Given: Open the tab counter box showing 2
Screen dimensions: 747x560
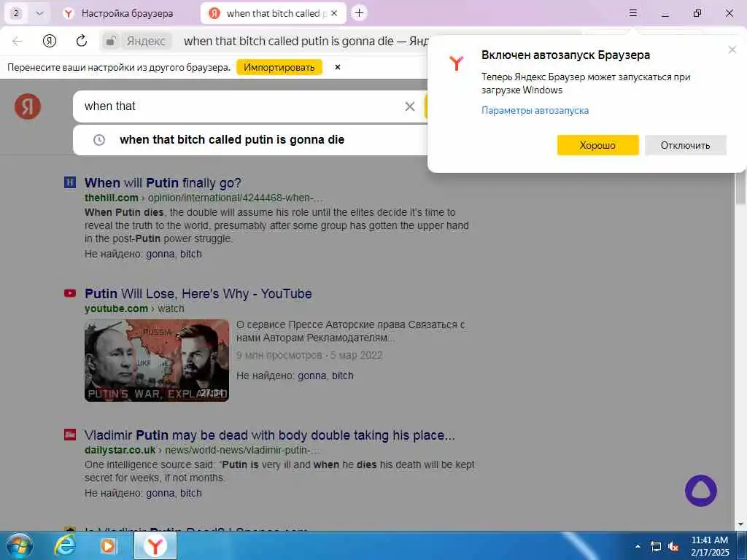Looking at the screenshot, I should (x=16, y=13).
